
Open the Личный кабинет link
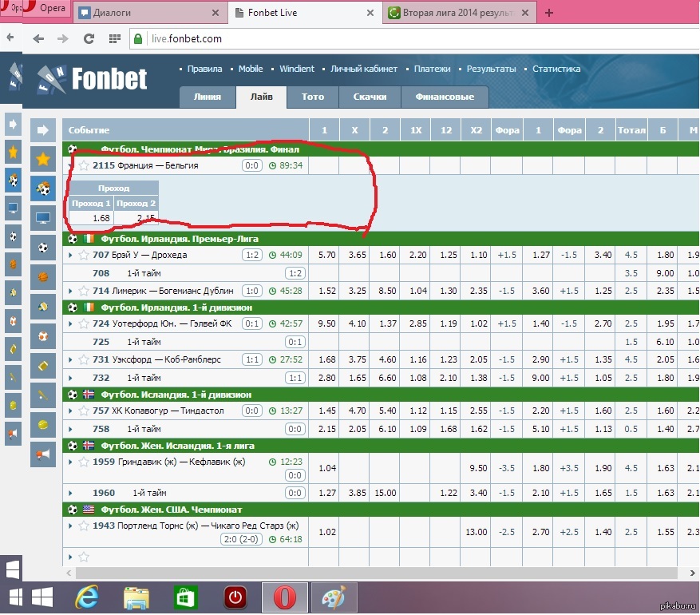(364, 69)
